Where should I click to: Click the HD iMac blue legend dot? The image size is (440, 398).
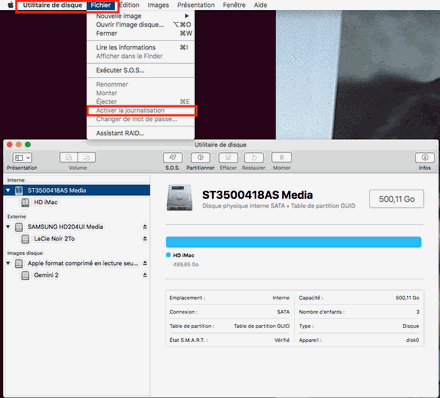coord(168,255)
